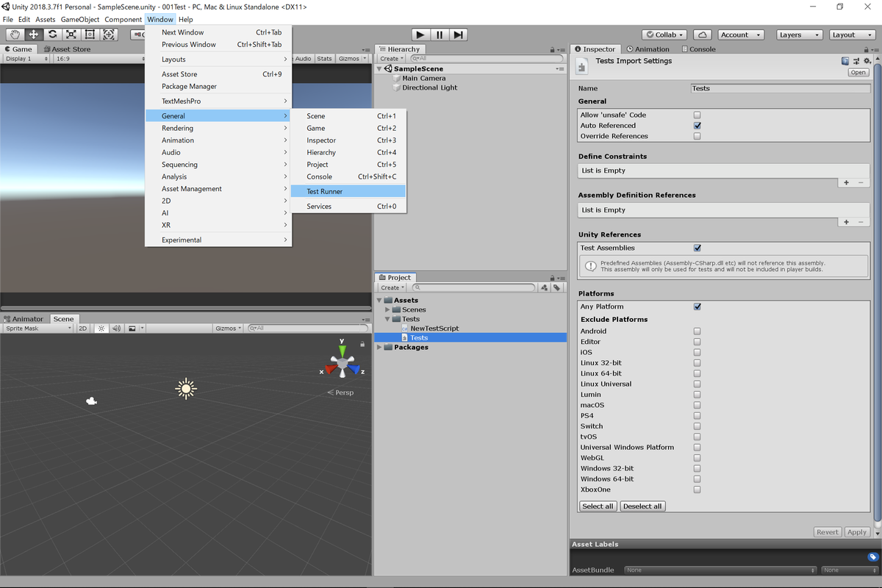Open Sprite Mask draw mode dropdown
Image resolution: width=882 pixels, height=588 pixels.
click(x=38, y=329)
